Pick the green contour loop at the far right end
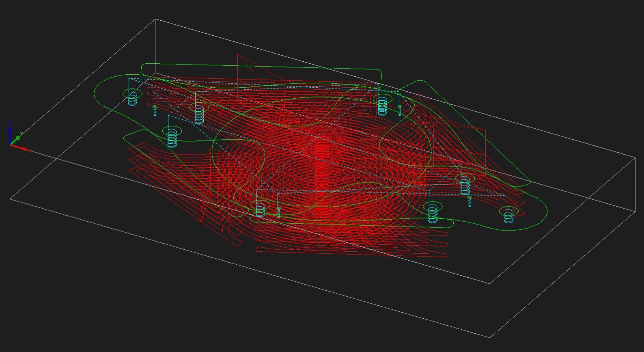 pyautogui.click(x=544, y=211)
